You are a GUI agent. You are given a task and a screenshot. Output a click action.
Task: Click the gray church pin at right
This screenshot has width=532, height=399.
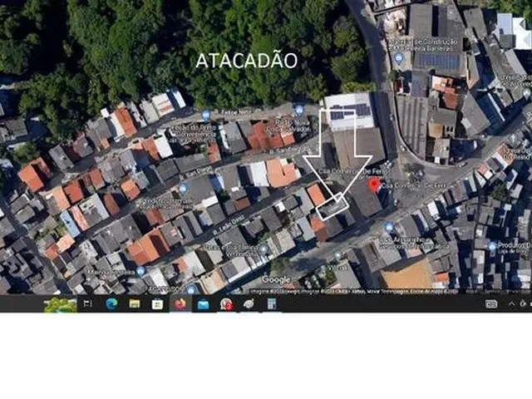coord(513,139)
